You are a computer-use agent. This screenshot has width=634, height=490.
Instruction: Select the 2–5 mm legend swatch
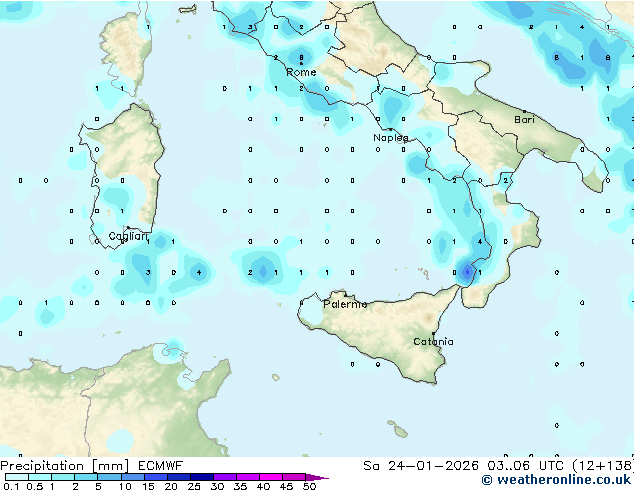pyautogui.click(x=86, y=477)
